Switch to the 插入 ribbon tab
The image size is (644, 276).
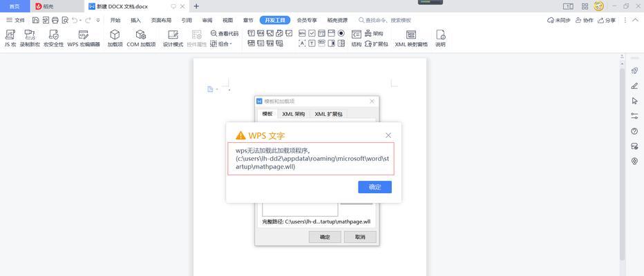click(135, 20)
